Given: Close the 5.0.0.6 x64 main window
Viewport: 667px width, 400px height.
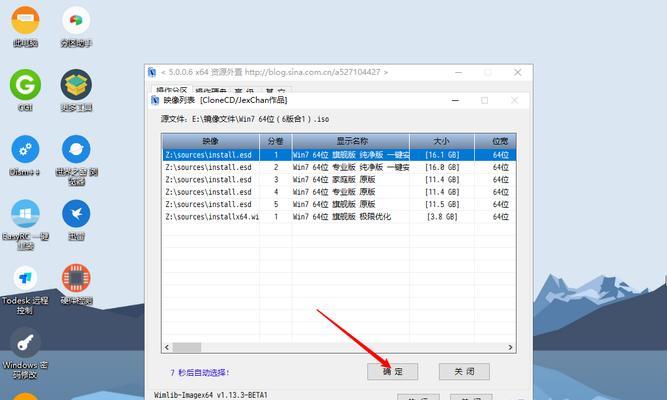Looking at the screenshot, I should tap(518, 72).
